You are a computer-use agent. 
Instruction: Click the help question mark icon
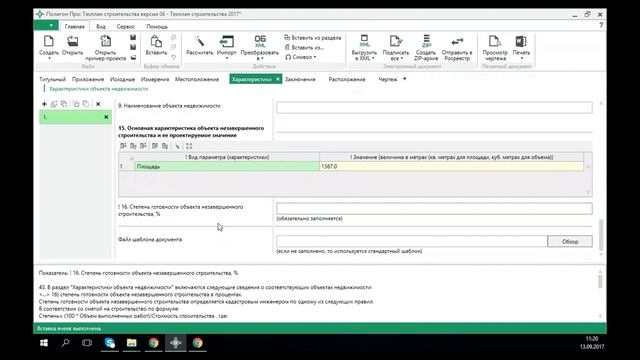(x=601, y=25)
